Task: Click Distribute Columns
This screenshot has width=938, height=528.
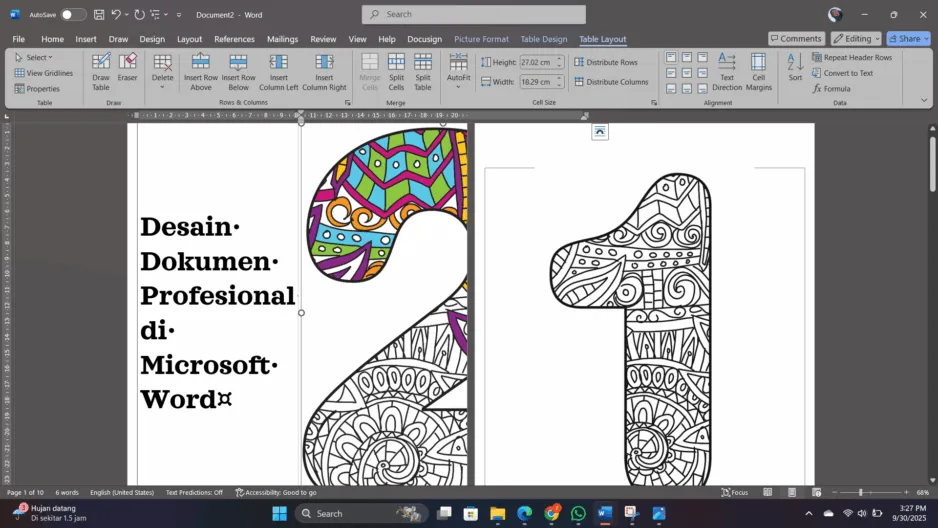Action: tap(611, 82)
